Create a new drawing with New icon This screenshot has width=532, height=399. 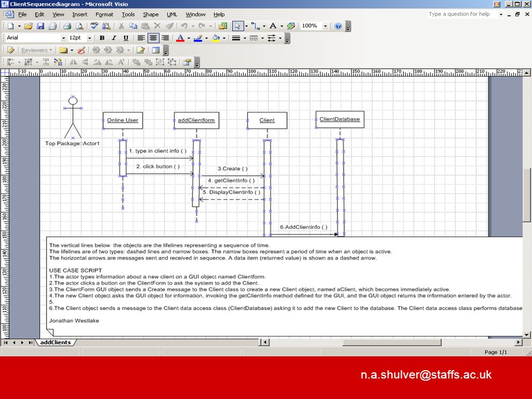click(11, 26)
